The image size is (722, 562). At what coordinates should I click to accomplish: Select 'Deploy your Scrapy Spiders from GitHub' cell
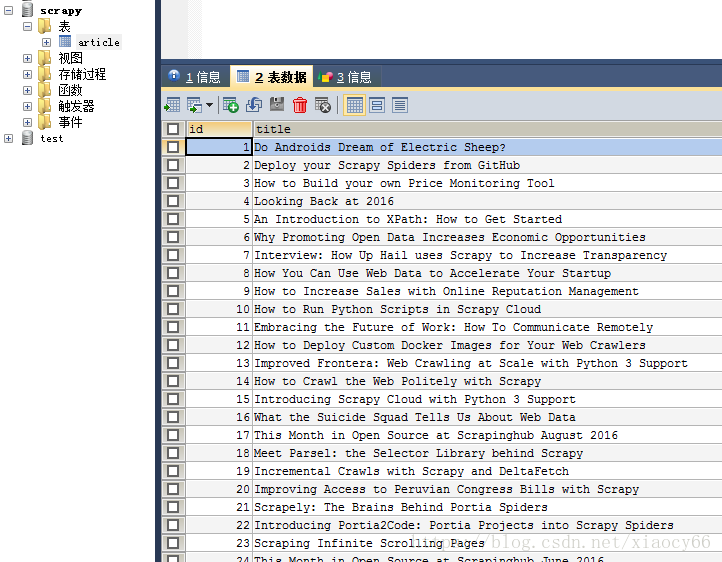pyautogui.click(x=488, y=165)
